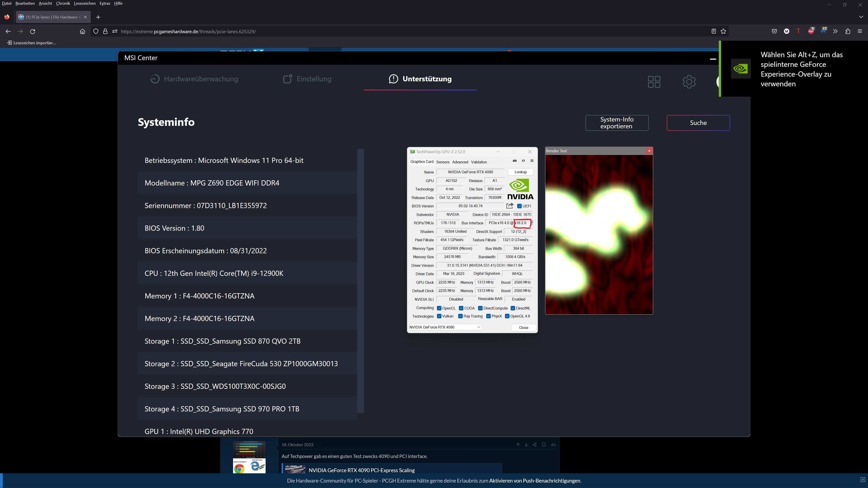Screen dimensions: 868x488
Task: Open the Hardwareüberwachung tab
Action: tap(194, 79)
